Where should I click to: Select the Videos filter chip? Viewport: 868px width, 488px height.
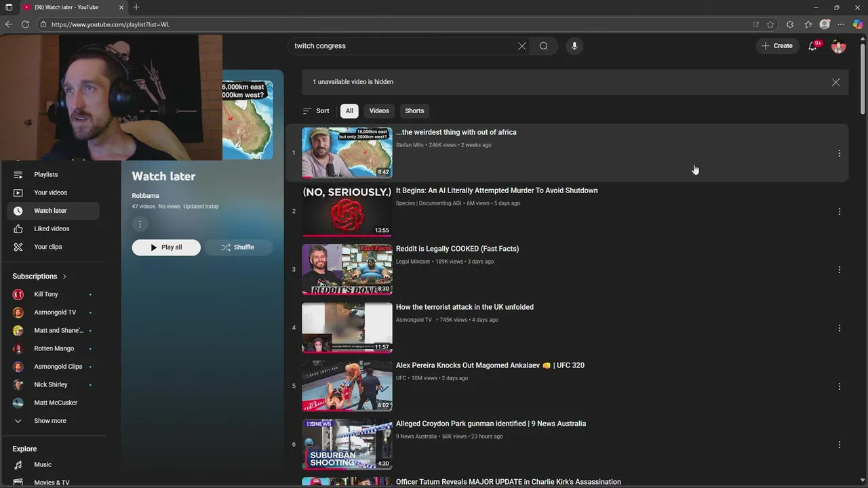[x=379, y=110]
